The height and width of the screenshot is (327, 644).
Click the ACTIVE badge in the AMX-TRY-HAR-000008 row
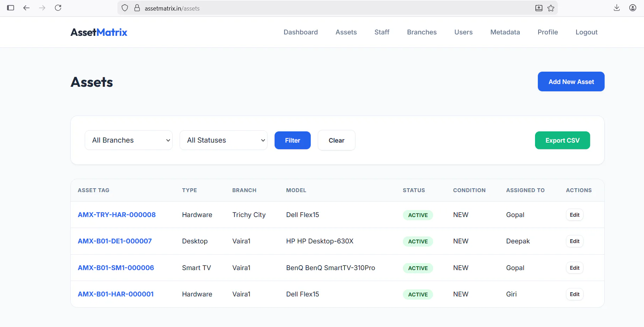click(x=418, y=215)
